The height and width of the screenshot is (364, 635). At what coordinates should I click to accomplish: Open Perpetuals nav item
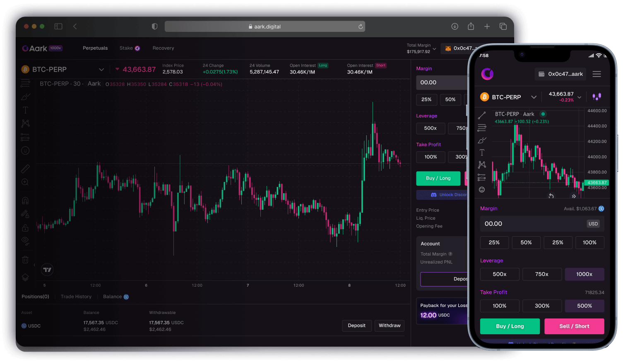point(95,48)
